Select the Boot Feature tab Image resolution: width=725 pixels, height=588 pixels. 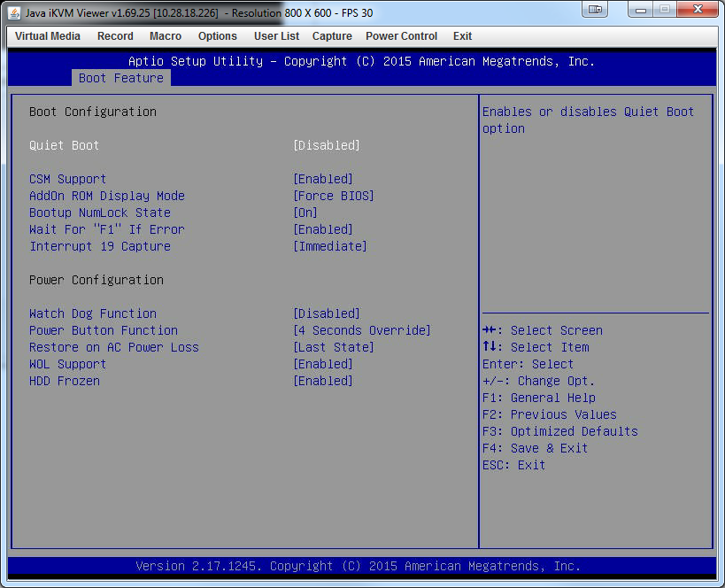(x=121, y=78)
